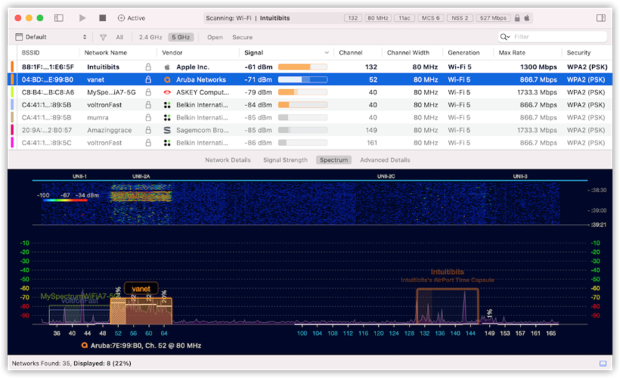Toggle the left sidebar icon in toolbar
The image size is (620, 378).
59,18
